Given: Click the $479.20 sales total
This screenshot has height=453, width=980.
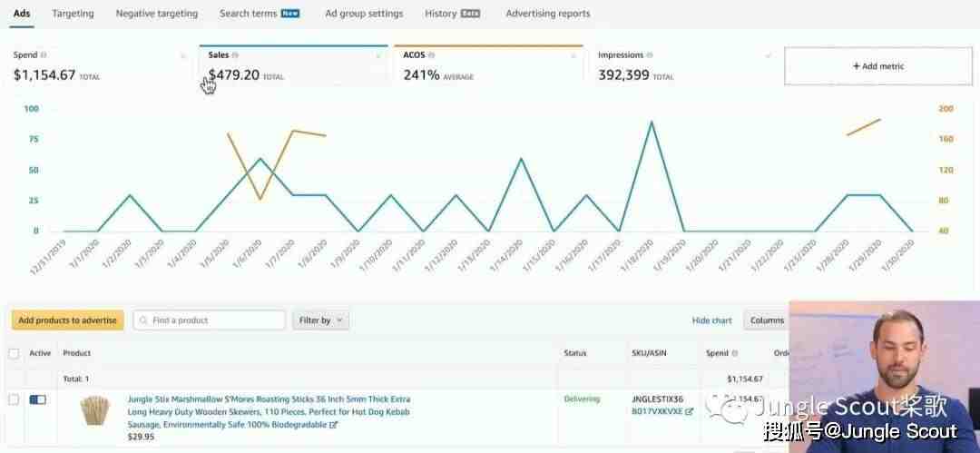Looking at the screenshot, I should click(x=234, y=75).
